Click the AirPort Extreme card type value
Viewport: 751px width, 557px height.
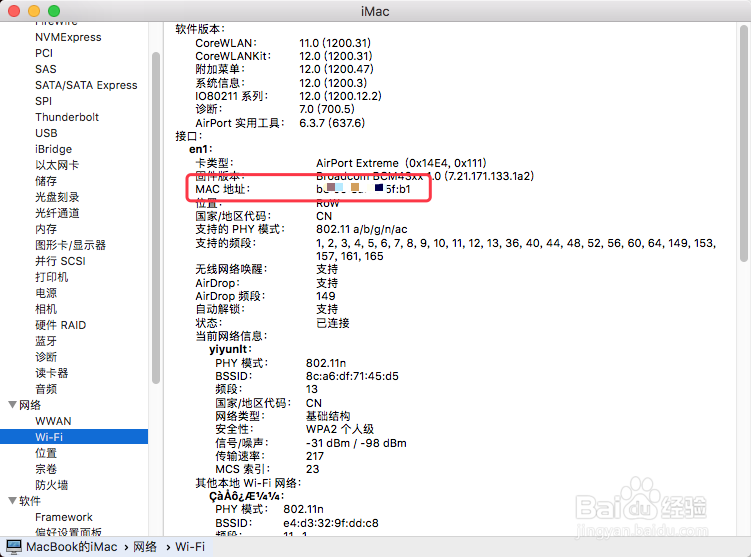pos(401,163)
